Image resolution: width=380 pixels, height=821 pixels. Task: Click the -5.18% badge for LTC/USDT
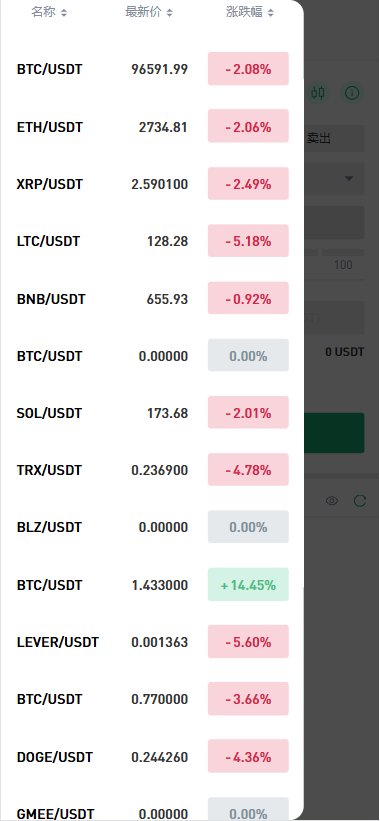[x=248, y=241]
